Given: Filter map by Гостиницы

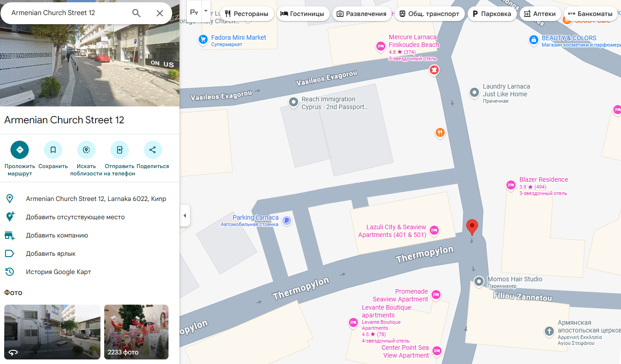Looking at the screenshot, I should coord(304,14).
